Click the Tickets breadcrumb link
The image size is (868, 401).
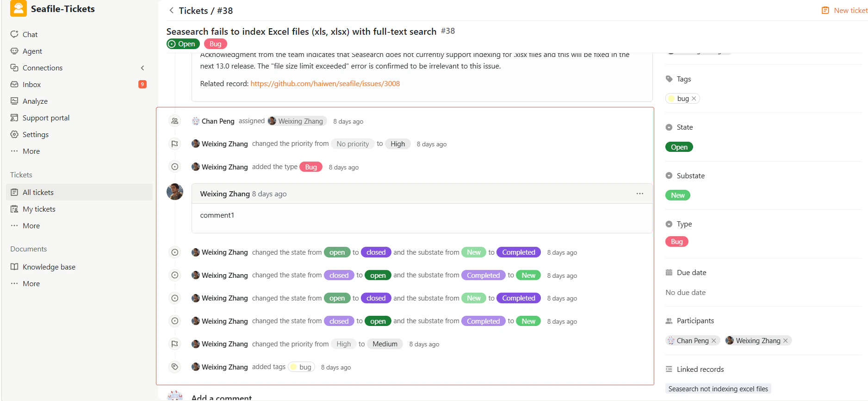point(193,11)
